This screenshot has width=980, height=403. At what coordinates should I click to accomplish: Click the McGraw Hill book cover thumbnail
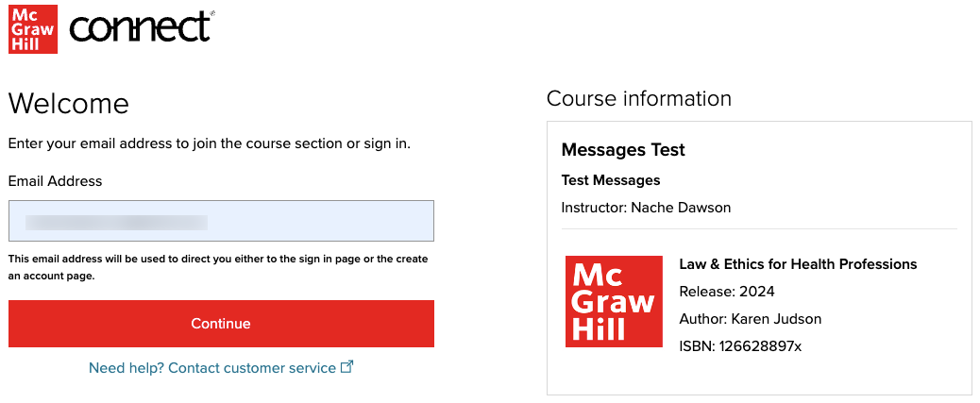click(614, 301)
